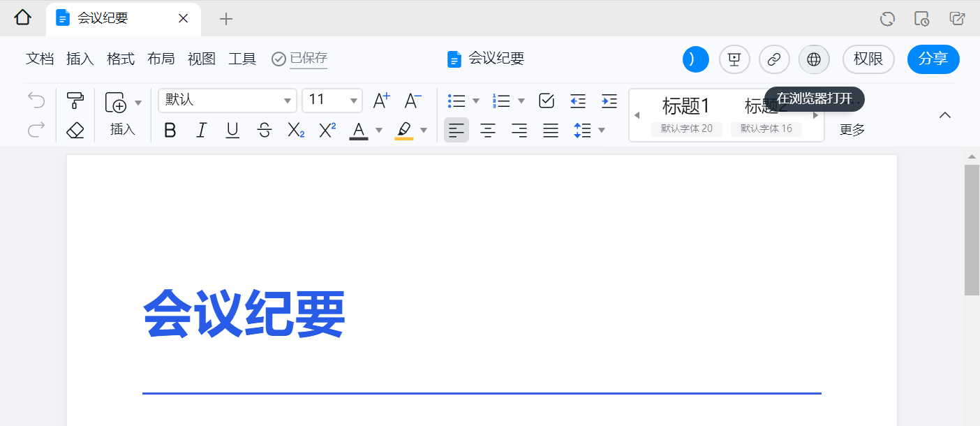Open presentation mode icon
This screenshot has height=426, width=980.
click(734, 59)
